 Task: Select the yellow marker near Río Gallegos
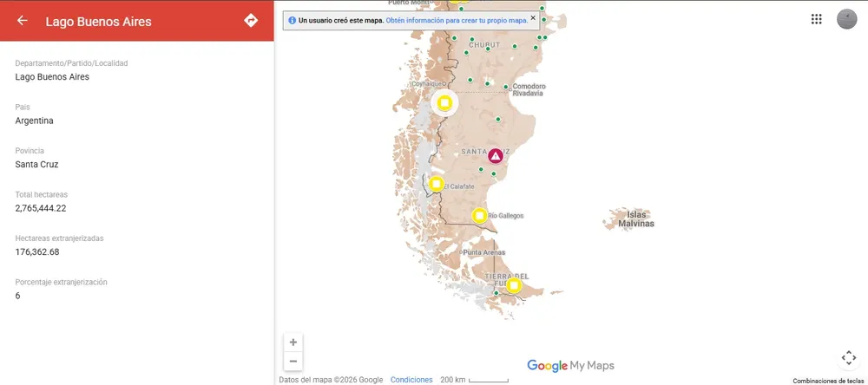pos(479,215)
